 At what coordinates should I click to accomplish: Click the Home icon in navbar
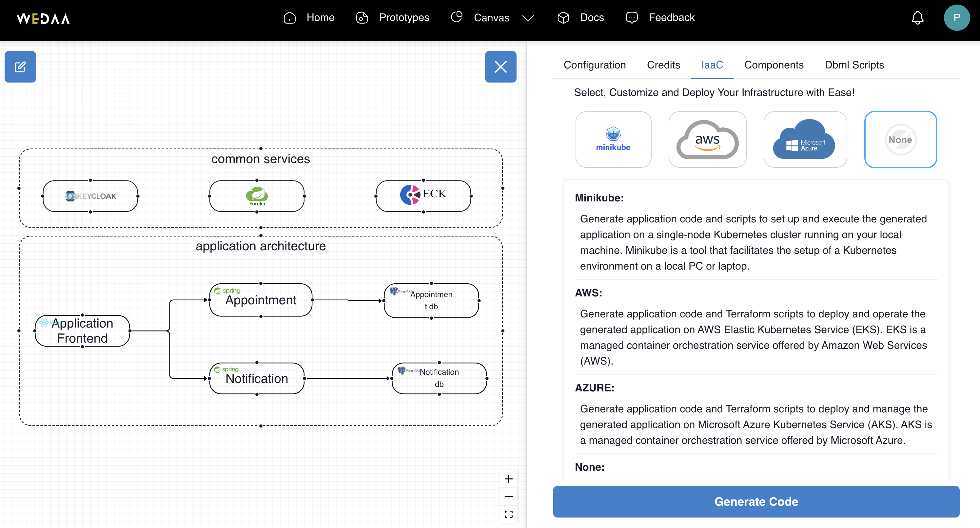(x=289, y=17)
